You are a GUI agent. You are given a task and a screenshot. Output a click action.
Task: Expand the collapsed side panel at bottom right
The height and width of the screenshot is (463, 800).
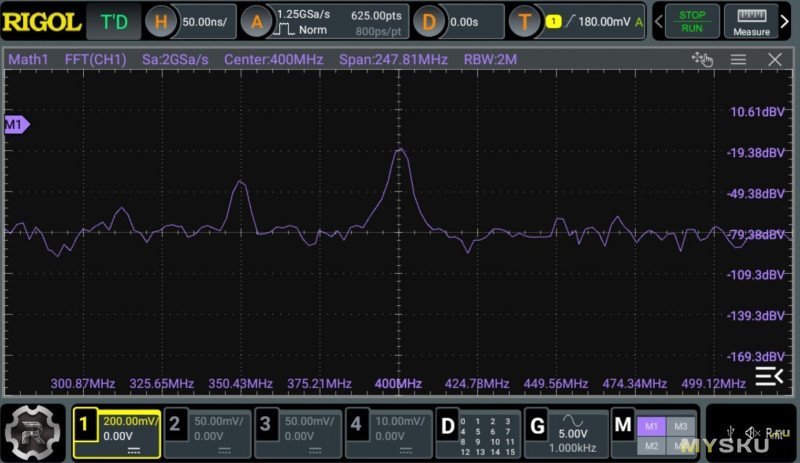coord(768,375)
